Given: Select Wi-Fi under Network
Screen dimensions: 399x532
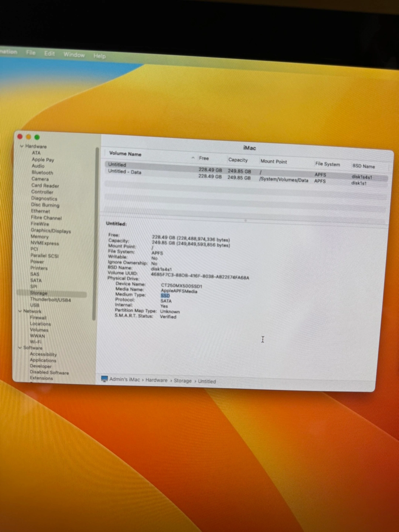Looking at the screenshot, I should pos(35,342).
